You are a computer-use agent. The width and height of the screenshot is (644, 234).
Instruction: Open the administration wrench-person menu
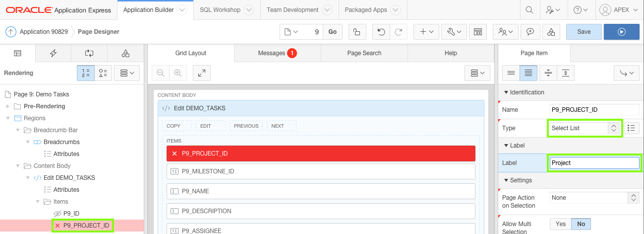tap(553, 10)
